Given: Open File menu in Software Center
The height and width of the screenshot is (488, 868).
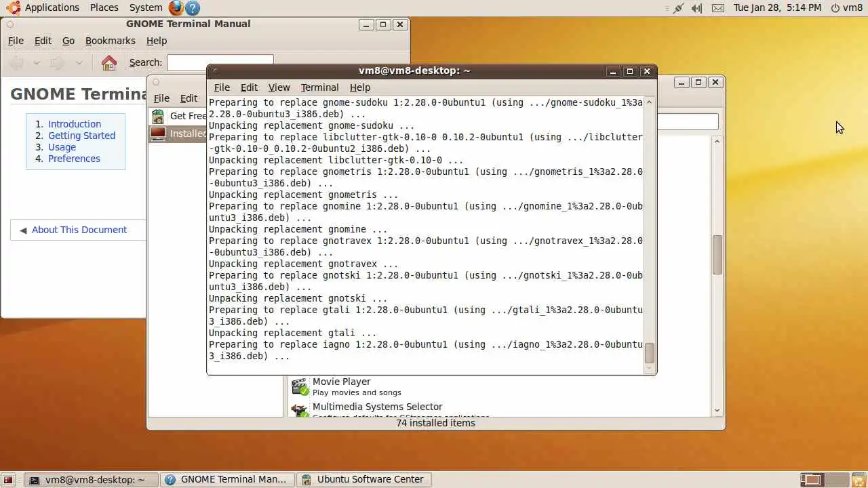Looking at the screenshot, I should [x=161, y=98].
